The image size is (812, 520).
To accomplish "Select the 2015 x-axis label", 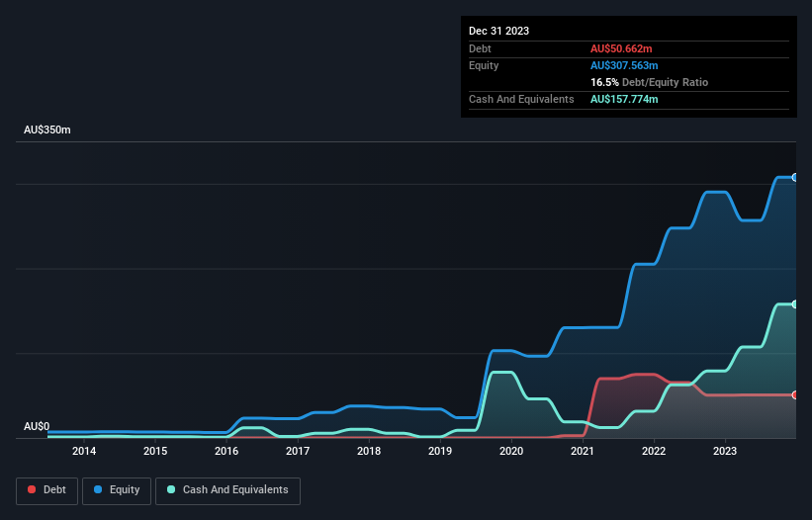I will click(x=155, y=451).
